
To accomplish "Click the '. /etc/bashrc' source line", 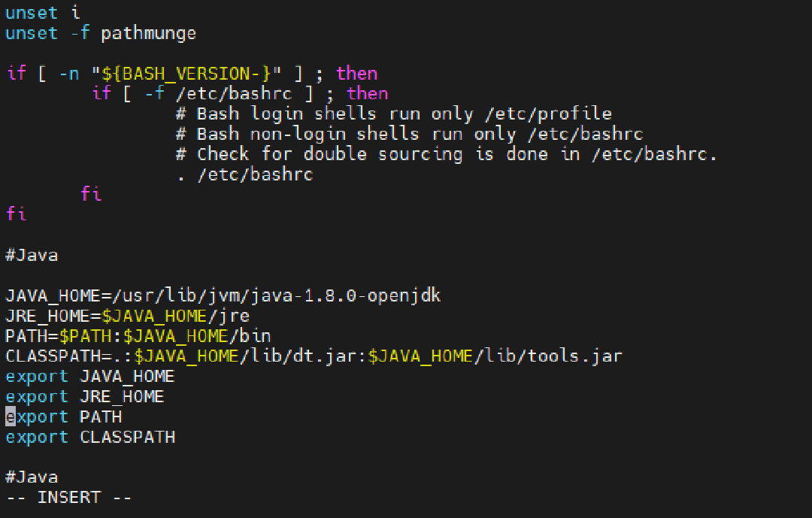I will (x=244, y=174).
